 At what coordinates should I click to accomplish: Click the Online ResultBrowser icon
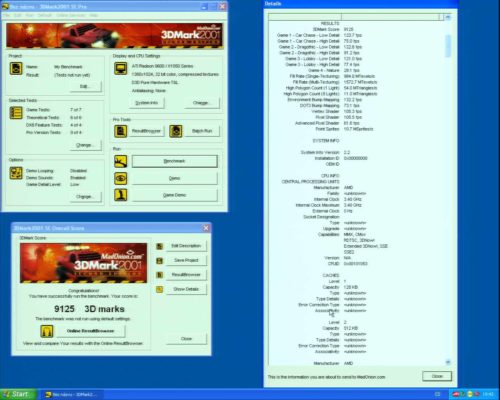(47, 331)
